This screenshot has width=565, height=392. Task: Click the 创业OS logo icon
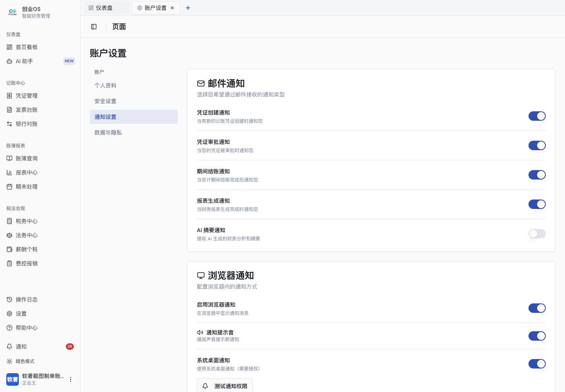pyautogui.click(x=13, y=12)
